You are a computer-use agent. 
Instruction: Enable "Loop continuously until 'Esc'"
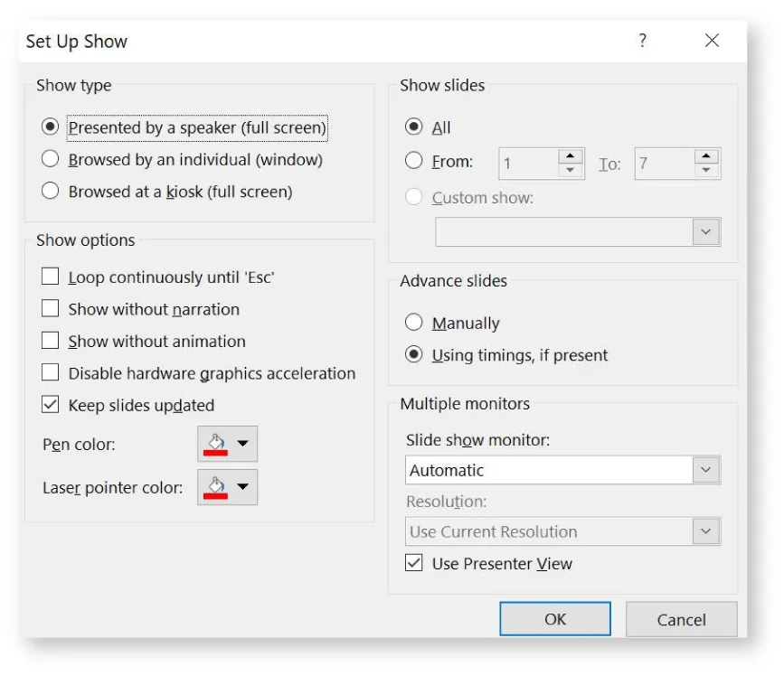click(50, 277)
